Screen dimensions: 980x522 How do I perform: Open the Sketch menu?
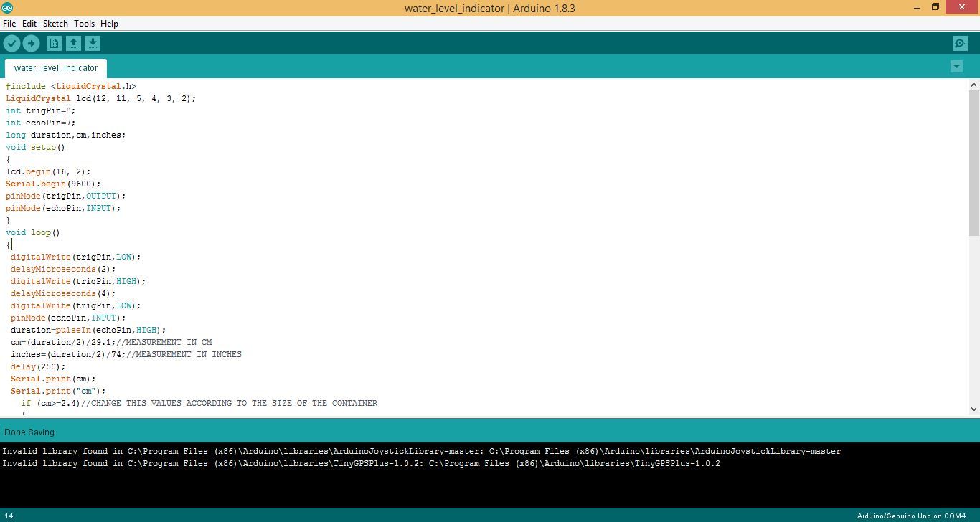(x=55, y=24)
